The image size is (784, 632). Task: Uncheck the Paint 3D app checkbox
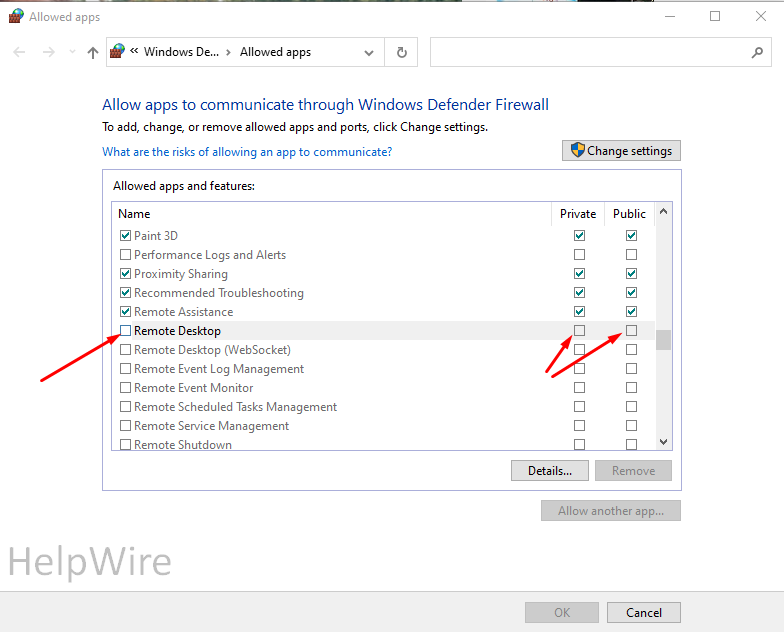coord(126,236)
